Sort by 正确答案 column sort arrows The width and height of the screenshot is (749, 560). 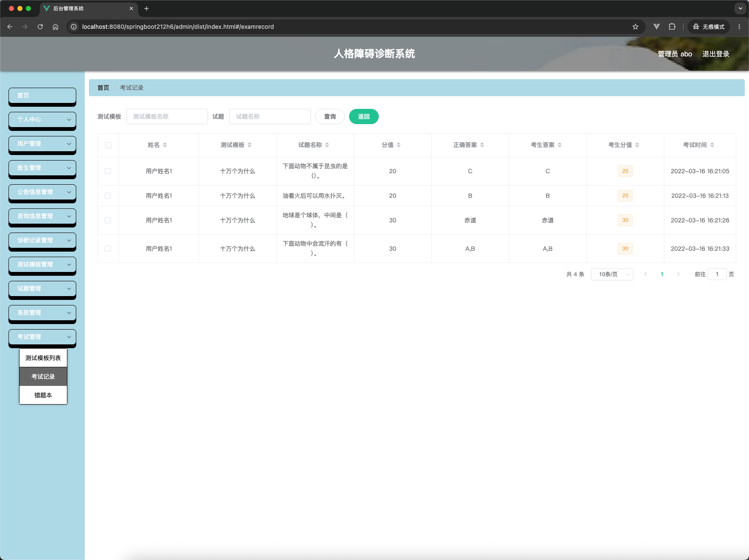[482, 145]
